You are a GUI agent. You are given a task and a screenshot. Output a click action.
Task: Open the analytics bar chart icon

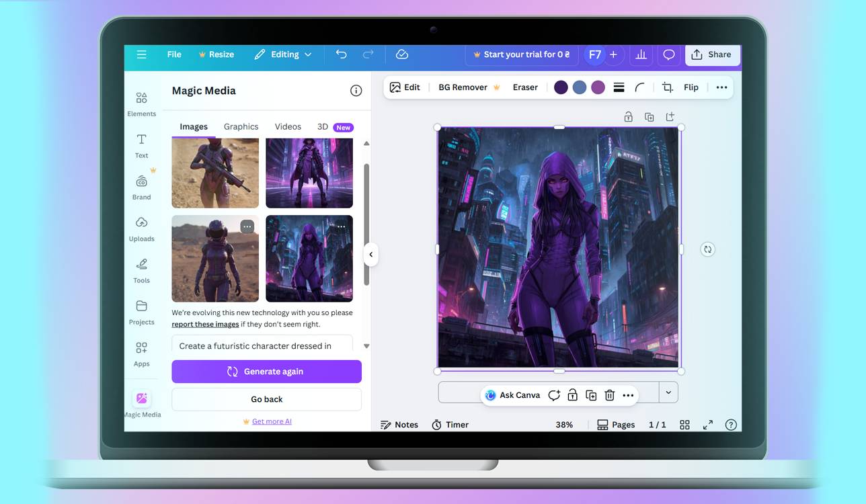coord(641,54)
